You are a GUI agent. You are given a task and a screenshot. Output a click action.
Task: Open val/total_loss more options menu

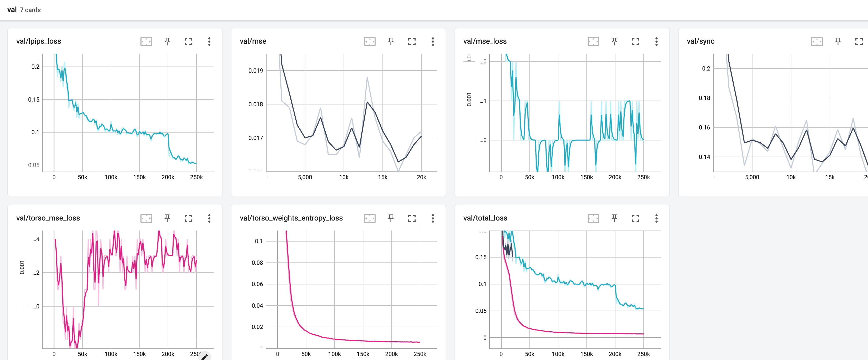pos(656,218)
